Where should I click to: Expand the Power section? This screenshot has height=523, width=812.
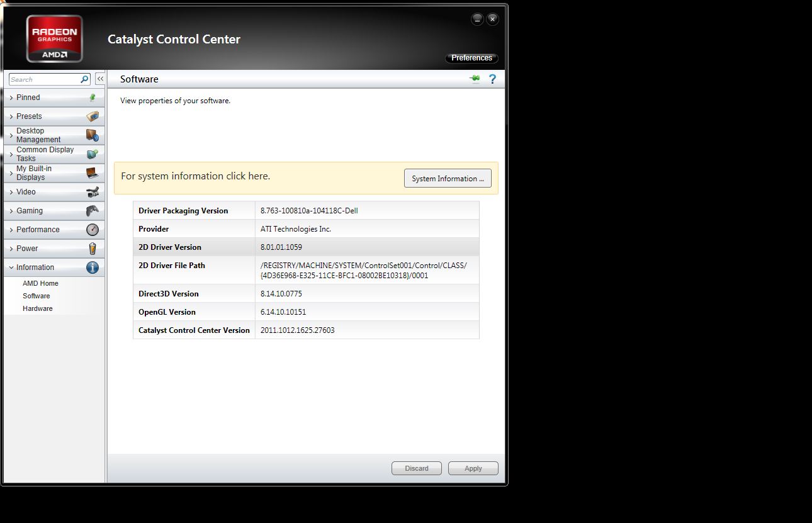click(11, 249)
